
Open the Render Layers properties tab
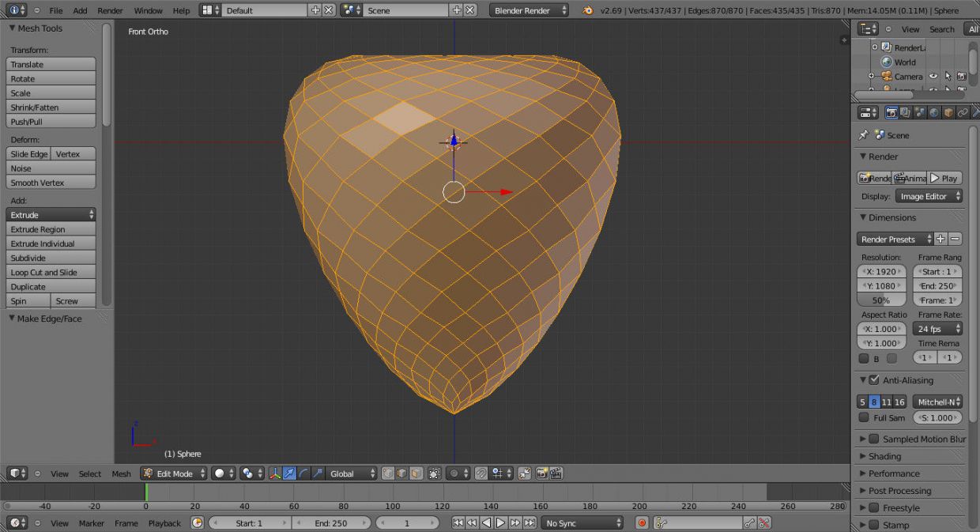click(x=906, y=113)
